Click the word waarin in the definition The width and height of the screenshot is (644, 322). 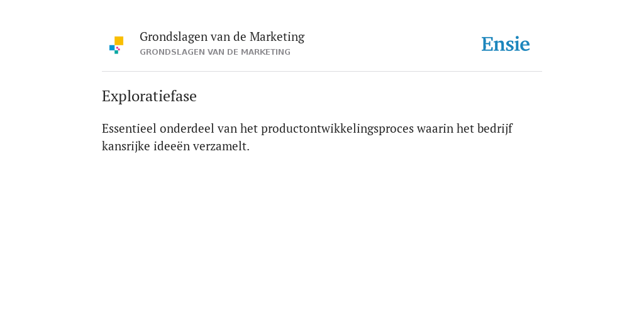[435, 128]
